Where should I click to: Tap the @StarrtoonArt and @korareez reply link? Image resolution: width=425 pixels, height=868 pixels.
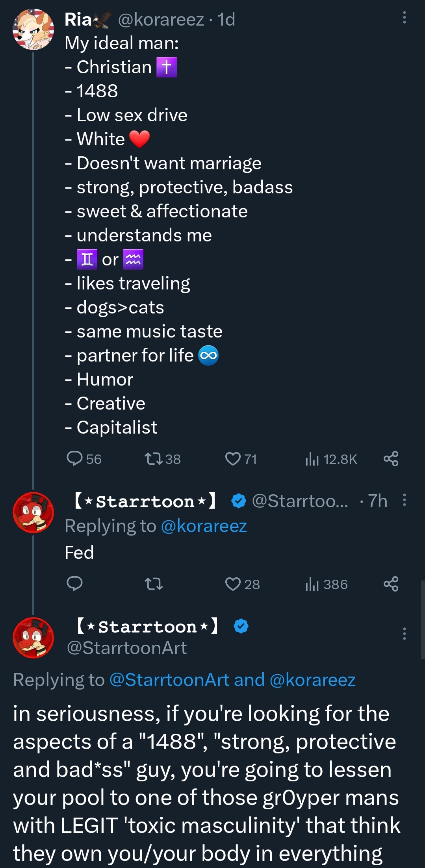click(x=232, y=680)
